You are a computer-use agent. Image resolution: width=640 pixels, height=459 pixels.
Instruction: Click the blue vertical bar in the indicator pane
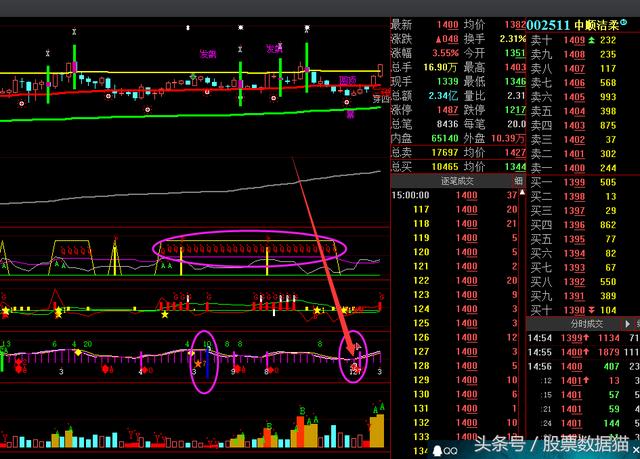[x=207, y=362]
